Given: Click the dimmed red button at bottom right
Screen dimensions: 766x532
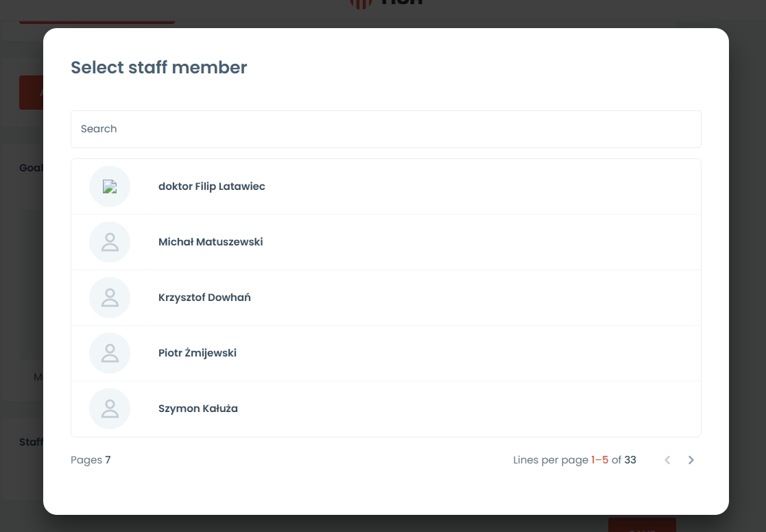Looking at the screenshot, I should pos(641,525).
